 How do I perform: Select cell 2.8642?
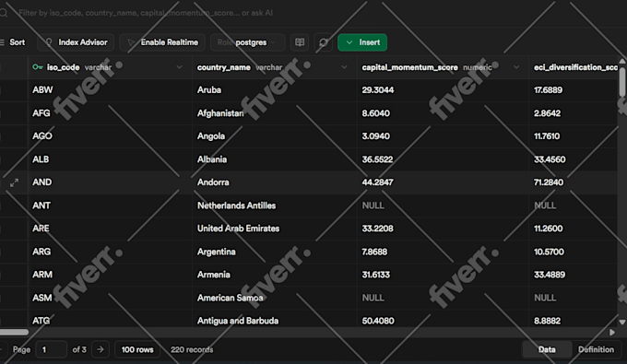[x=574, y=113]
